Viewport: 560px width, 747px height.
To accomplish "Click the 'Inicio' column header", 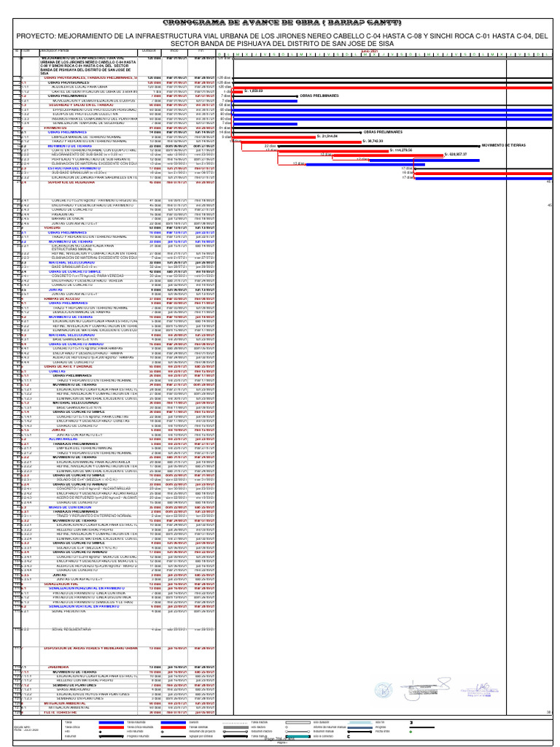I will [174, 51].
